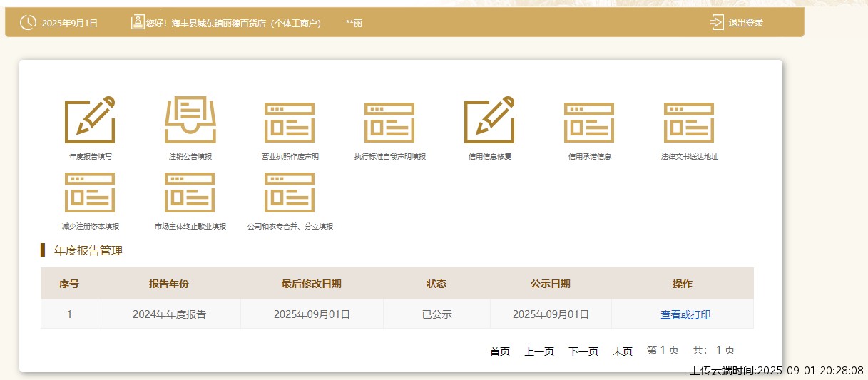Go to 首页 of report list

click(500, 351)
